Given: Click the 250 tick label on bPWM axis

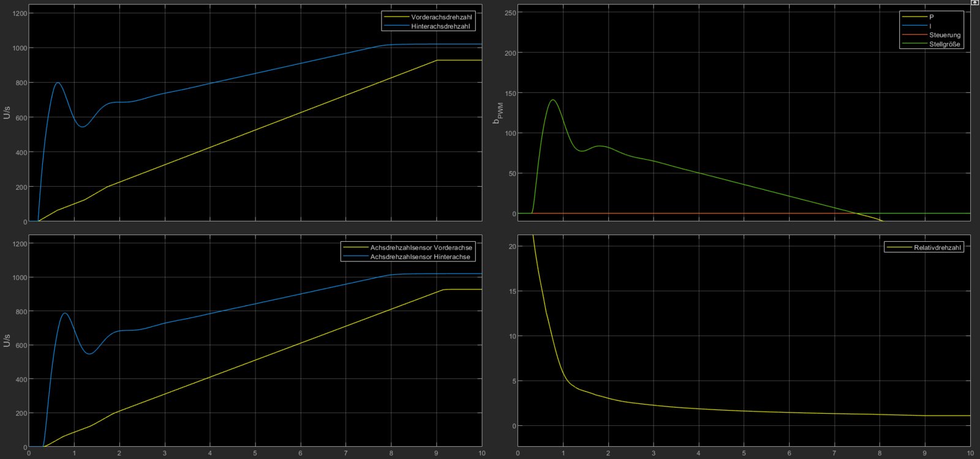Looking at the screenshot, I should pyautogui.click(x=510, y=13).
